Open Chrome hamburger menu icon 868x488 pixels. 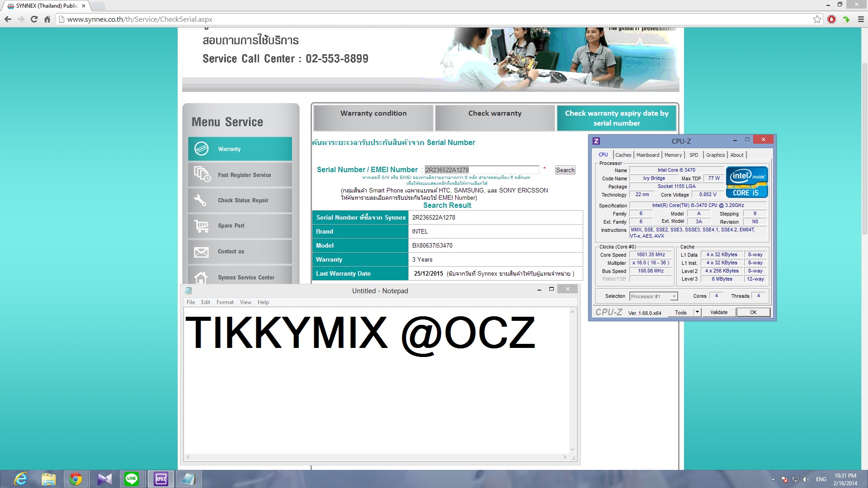[860, 19]
